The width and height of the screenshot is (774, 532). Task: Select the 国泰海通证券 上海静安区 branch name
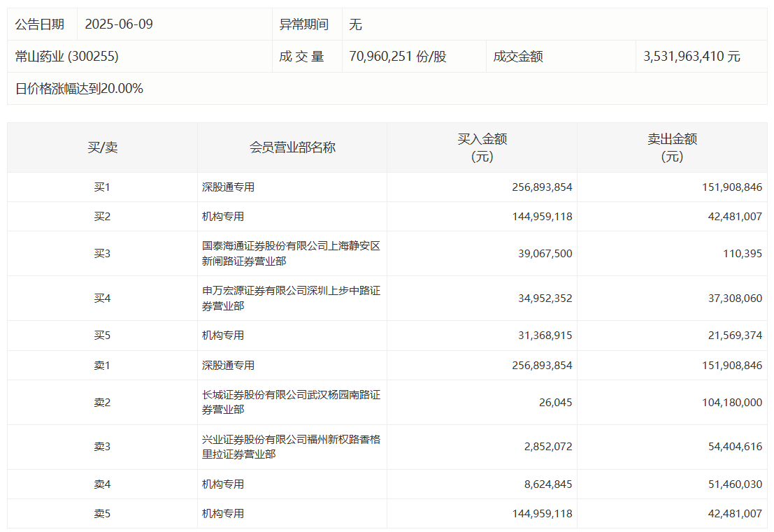[x=291, y=254]
